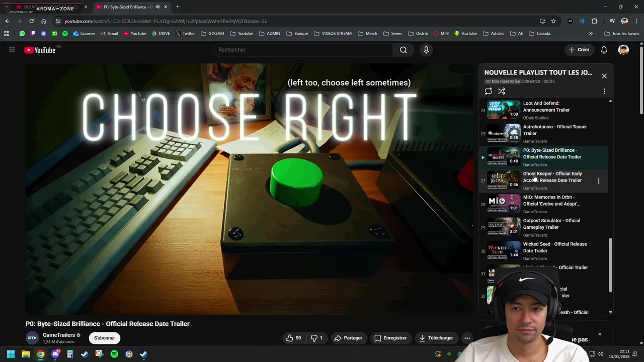The height and width of the screenshot is (362, 644).
Task: Open the Spotify bookmark icon
Action: pos(65,34)
